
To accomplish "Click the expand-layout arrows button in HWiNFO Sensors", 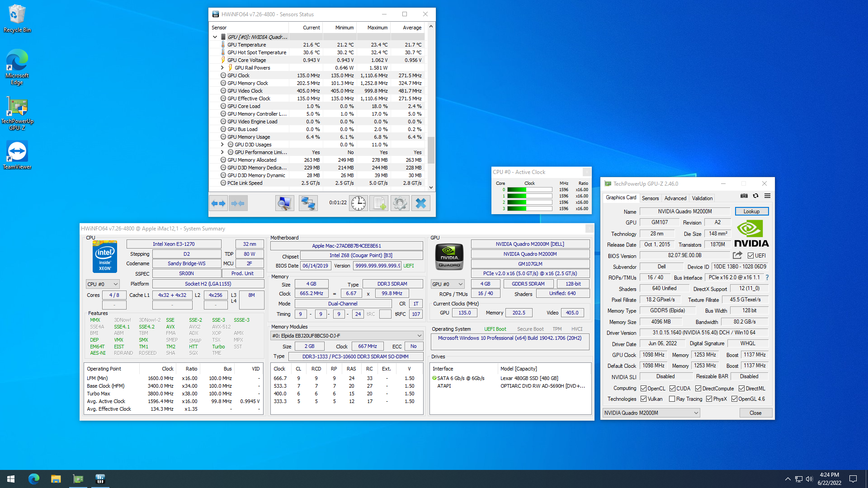I will click(219, 203).
